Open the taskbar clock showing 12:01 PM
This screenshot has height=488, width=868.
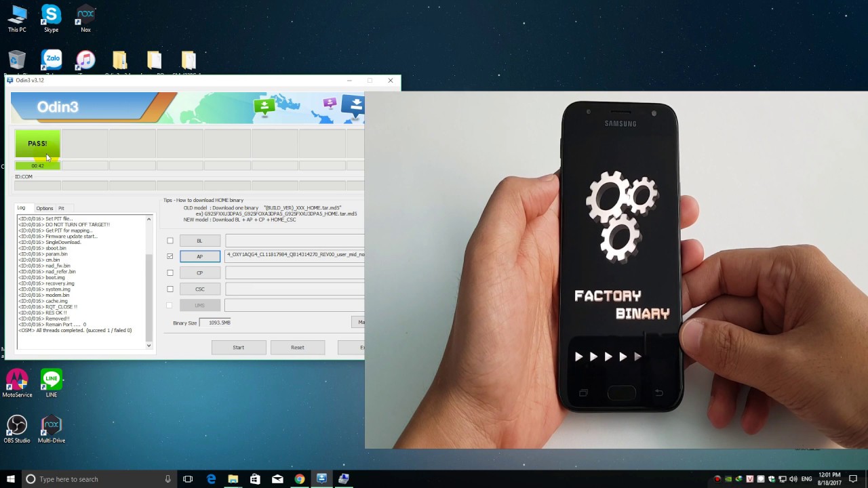coord(829,479)
